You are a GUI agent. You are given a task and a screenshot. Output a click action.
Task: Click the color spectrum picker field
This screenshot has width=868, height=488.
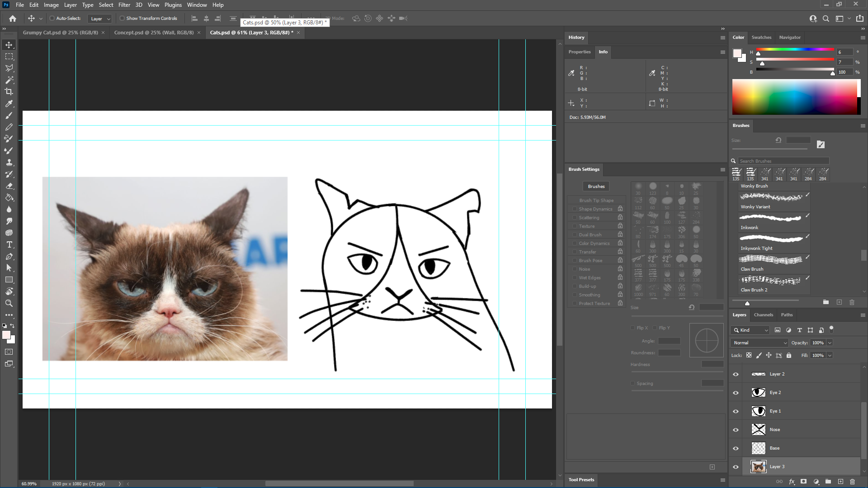tap(795, 97)
